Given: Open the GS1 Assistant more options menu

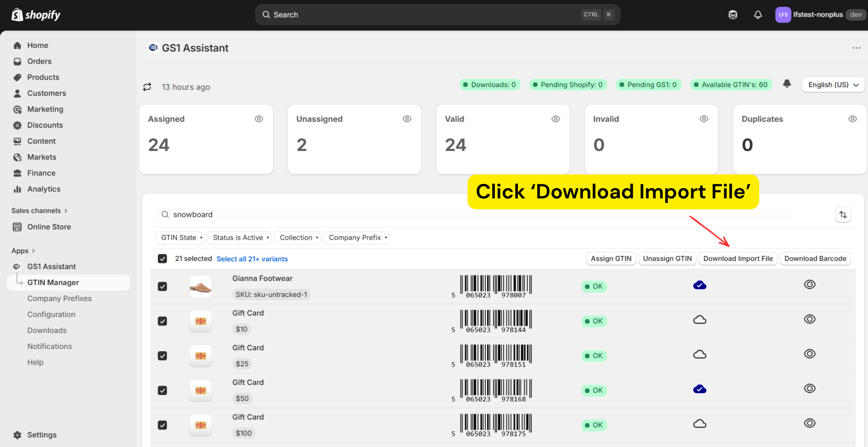Looking at the screenshot, I should point(856,48).
